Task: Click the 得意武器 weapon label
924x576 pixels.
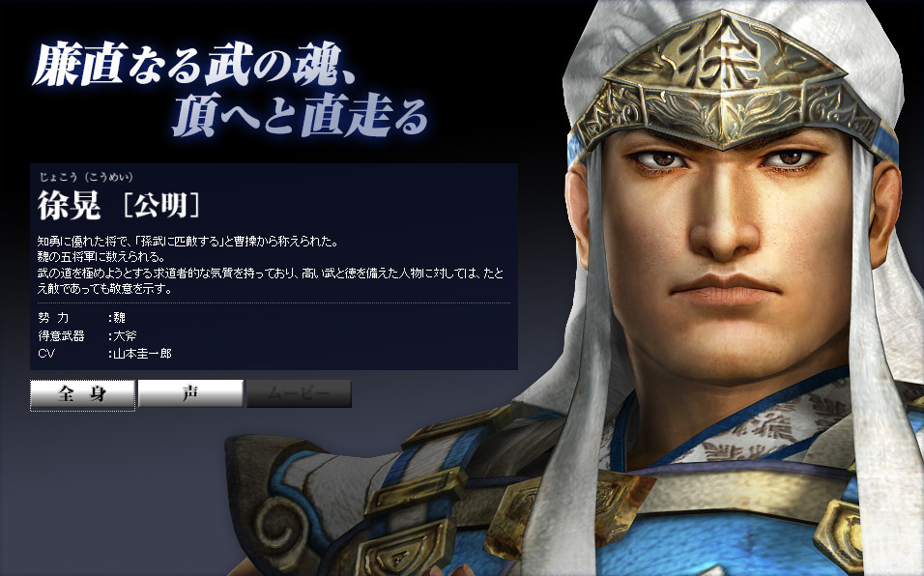Action: 61,335
